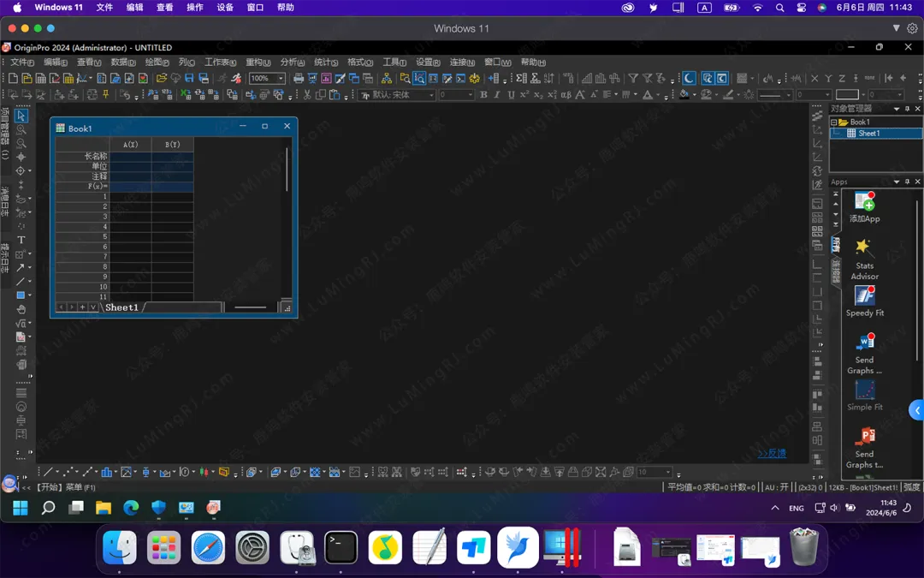Viewport: 924px width, 578px height.
Task: Click the Pointer arrow tool
Action: [x=21, y=116]
